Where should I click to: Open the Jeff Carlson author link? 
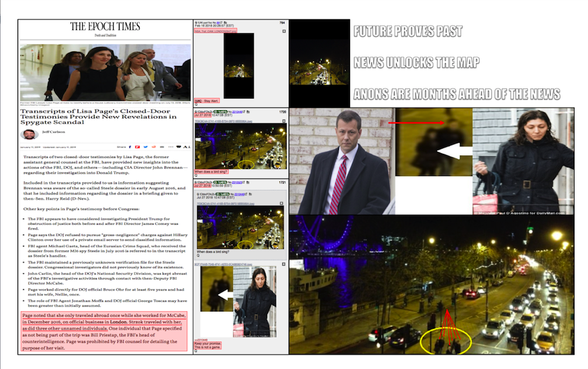tap(54, 132)
